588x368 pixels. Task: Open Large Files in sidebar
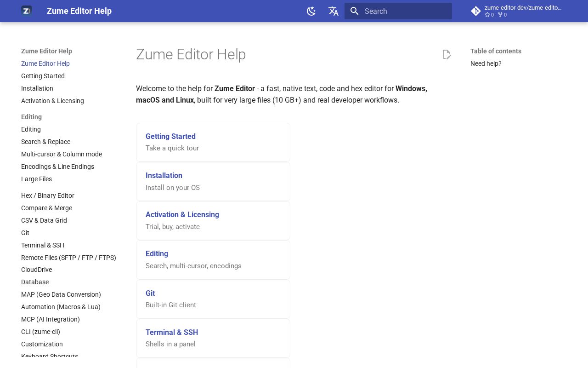coord(36,179)
